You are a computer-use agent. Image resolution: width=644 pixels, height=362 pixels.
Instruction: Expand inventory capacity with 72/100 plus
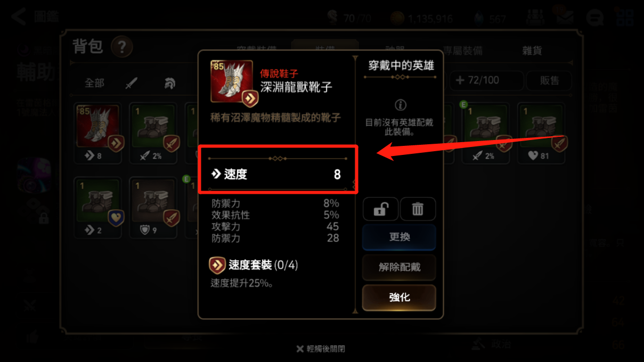(484, 80)
